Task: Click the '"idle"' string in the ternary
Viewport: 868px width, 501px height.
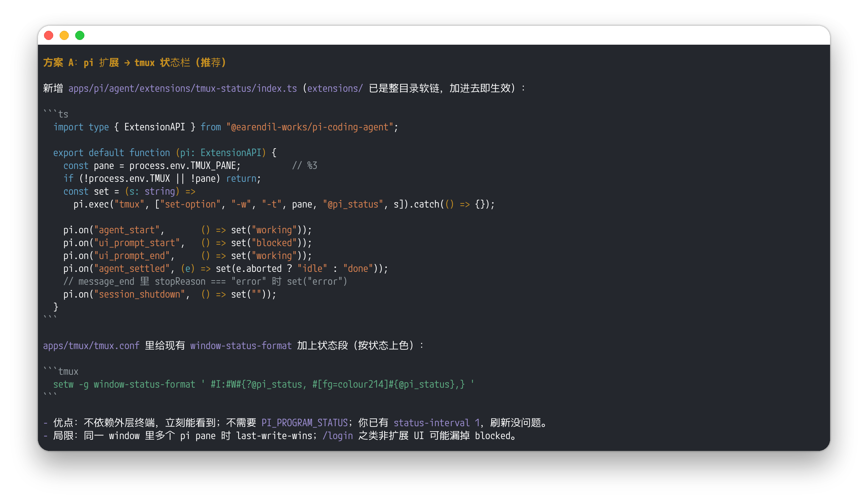Action: coord(312,268)
